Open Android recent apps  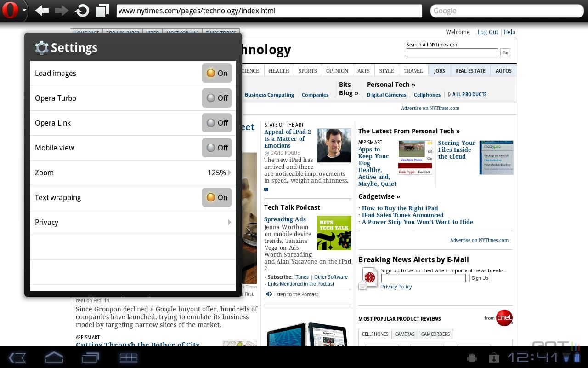click(91, 357)
